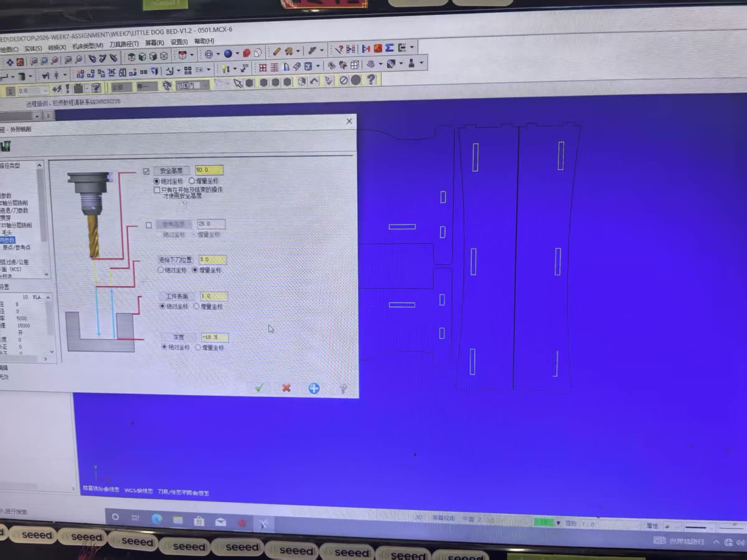Open the 设置(I) menu
747x560 pixels.
179,42
